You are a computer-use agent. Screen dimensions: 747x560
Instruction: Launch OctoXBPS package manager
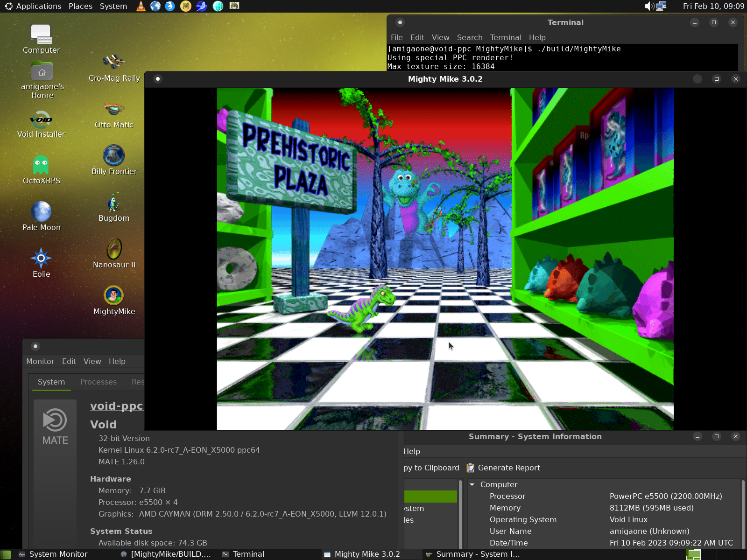41,169
